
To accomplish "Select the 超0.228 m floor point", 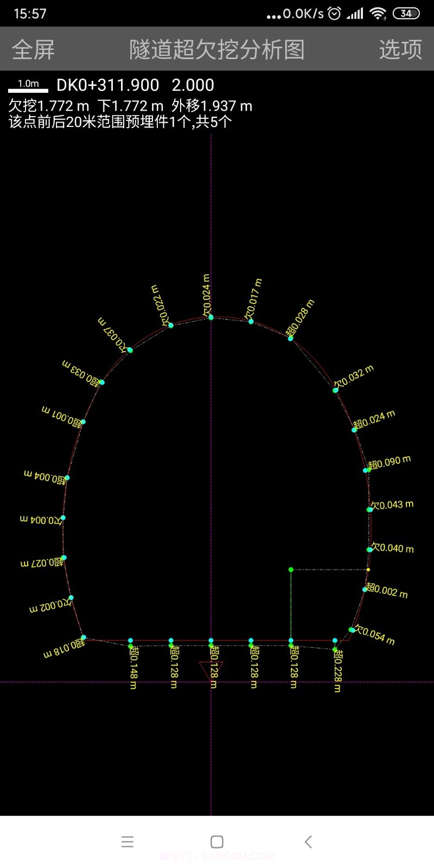I will (335, 649).
